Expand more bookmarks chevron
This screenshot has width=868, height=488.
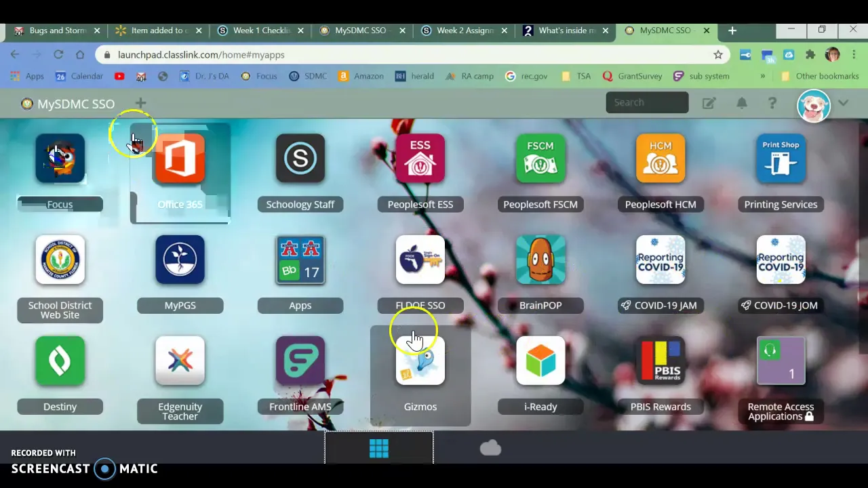coord(763,76)
